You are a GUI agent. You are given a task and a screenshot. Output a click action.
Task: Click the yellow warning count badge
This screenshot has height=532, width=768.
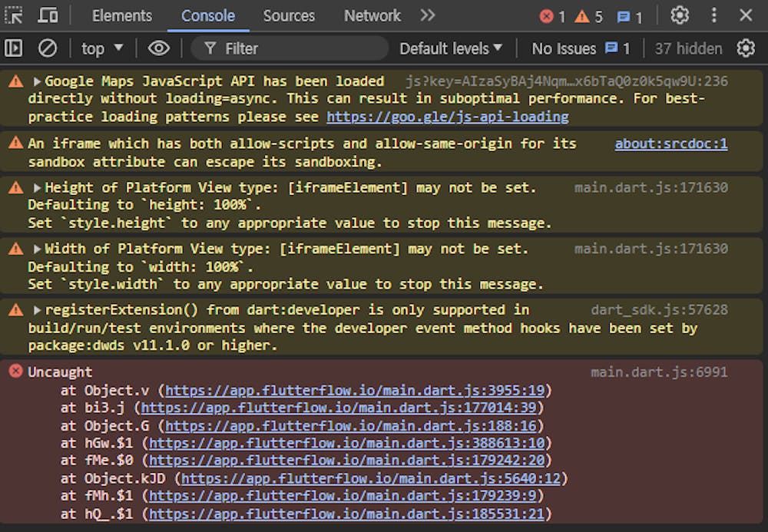589,16
